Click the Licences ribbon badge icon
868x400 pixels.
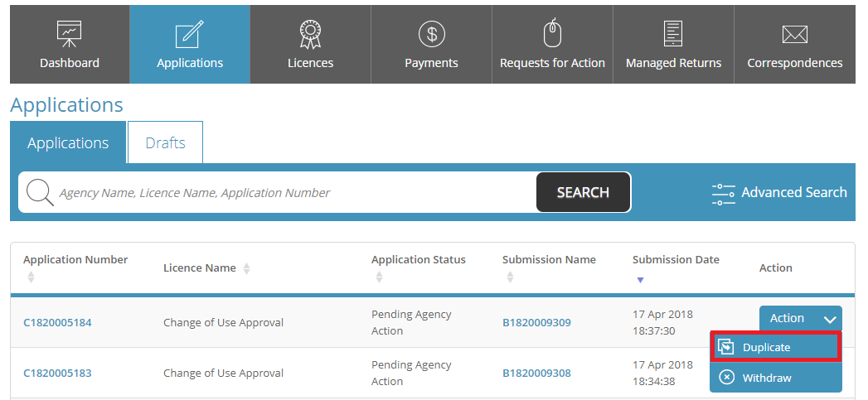[310, 34]
